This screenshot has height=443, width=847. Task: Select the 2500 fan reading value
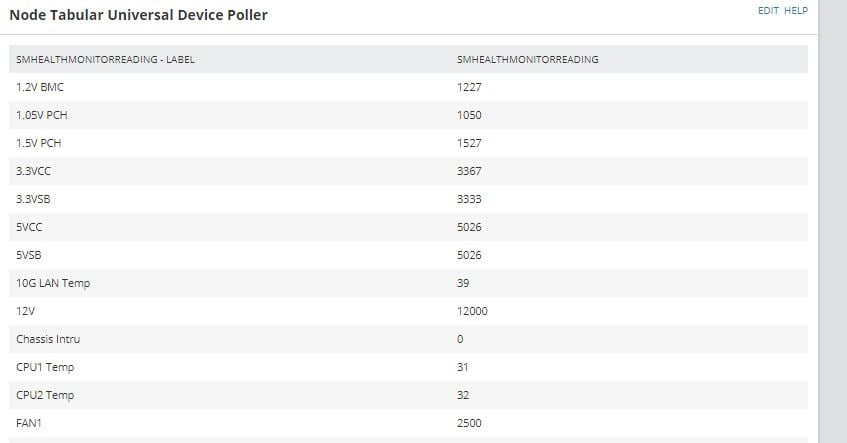469,424
